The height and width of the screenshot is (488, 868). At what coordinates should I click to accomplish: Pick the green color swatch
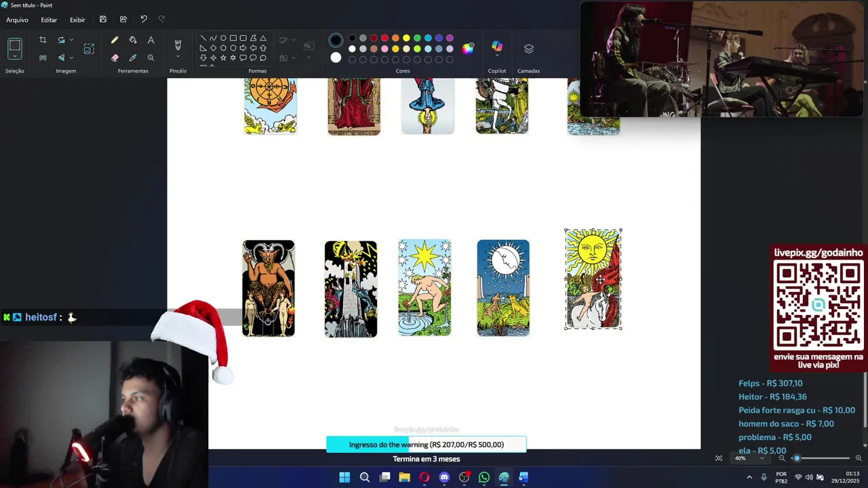[417, 38]
